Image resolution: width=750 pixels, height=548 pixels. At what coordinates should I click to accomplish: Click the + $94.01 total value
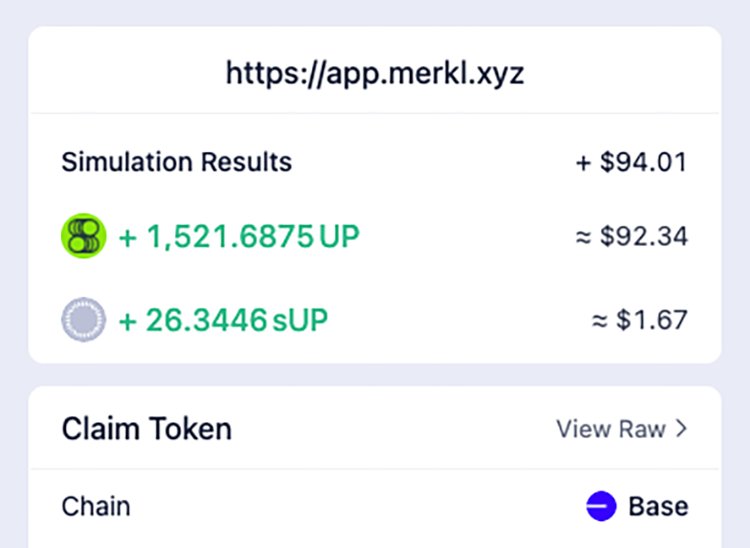click(631, 162)
